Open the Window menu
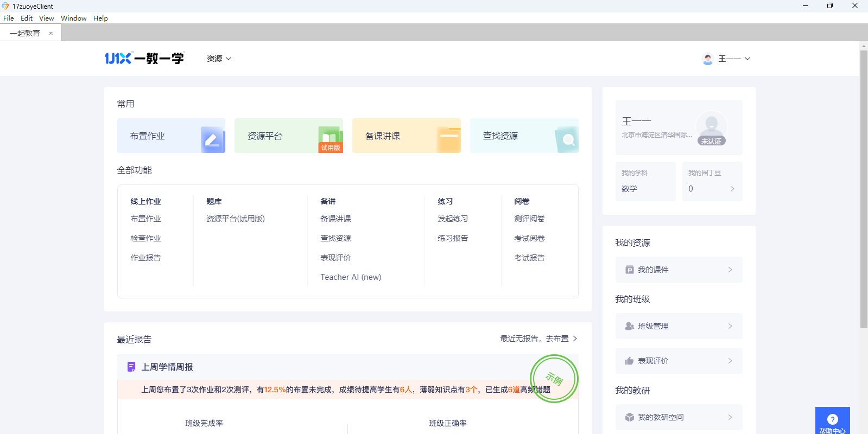This screenshot has height=434, width=868. click(73, 18)
